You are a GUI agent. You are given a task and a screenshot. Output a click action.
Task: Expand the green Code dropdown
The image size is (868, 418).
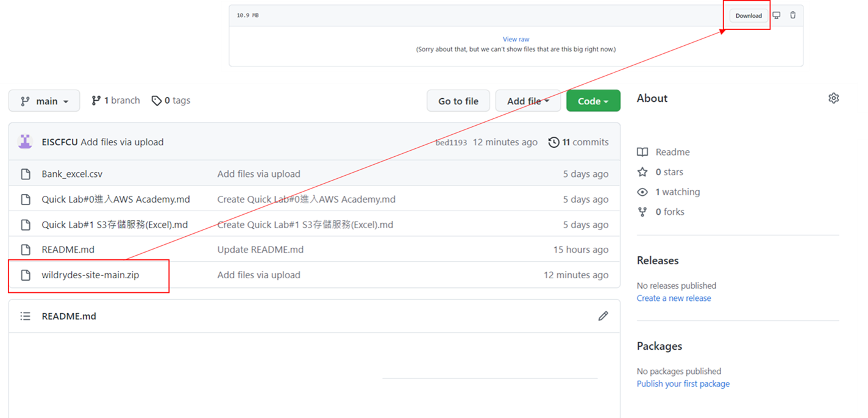tap(593, 101)
